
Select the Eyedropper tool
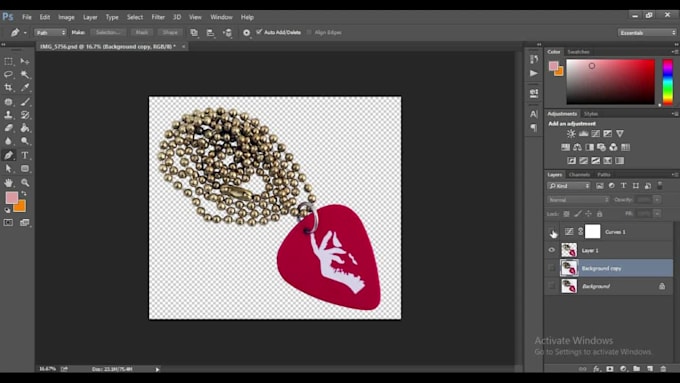(x=25, y=88)
